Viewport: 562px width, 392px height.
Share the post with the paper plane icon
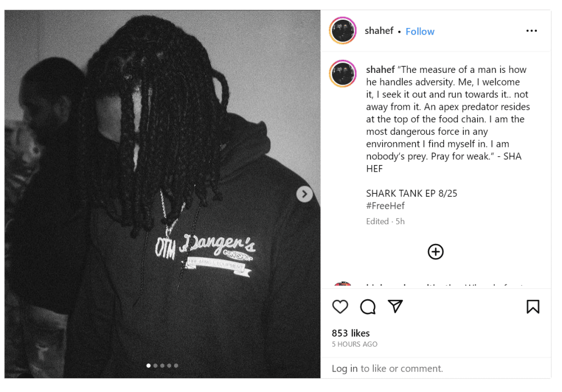[x=395, y=306]
